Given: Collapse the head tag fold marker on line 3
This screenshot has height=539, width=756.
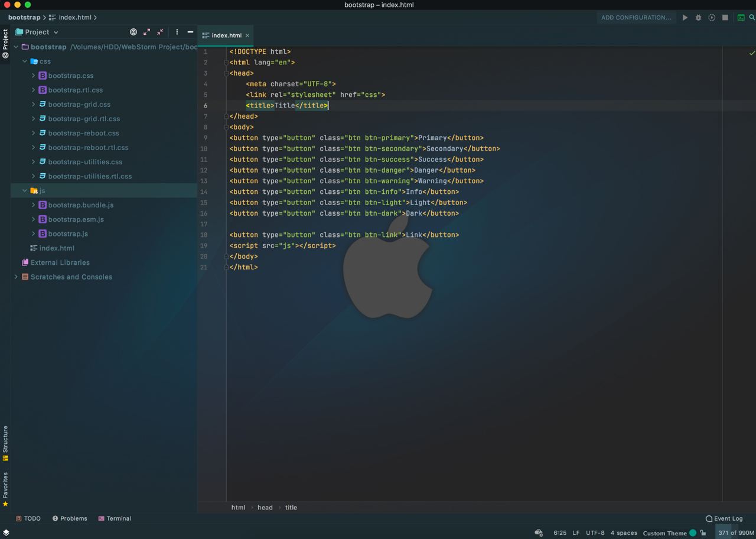Looking at the screenshot, I should pos(226,73).
